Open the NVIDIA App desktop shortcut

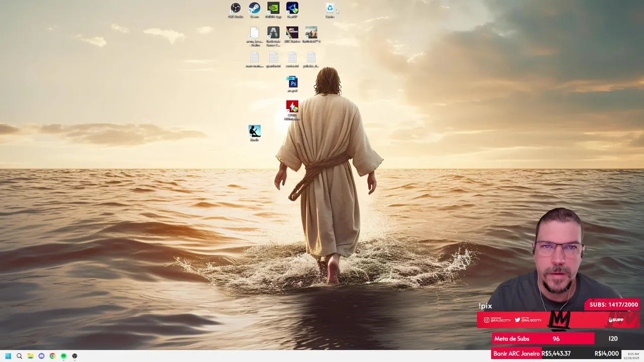coord(273,10)
